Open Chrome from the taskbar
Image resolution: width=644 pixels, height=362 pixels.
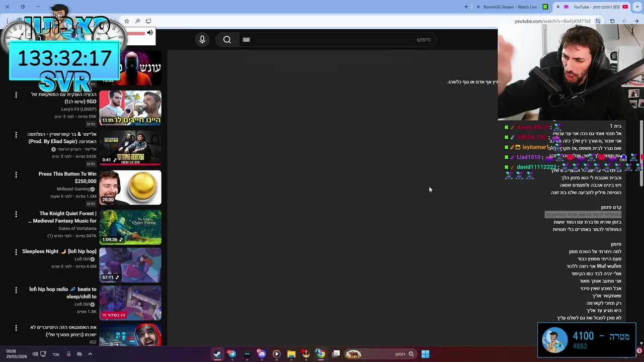point(320,354)
